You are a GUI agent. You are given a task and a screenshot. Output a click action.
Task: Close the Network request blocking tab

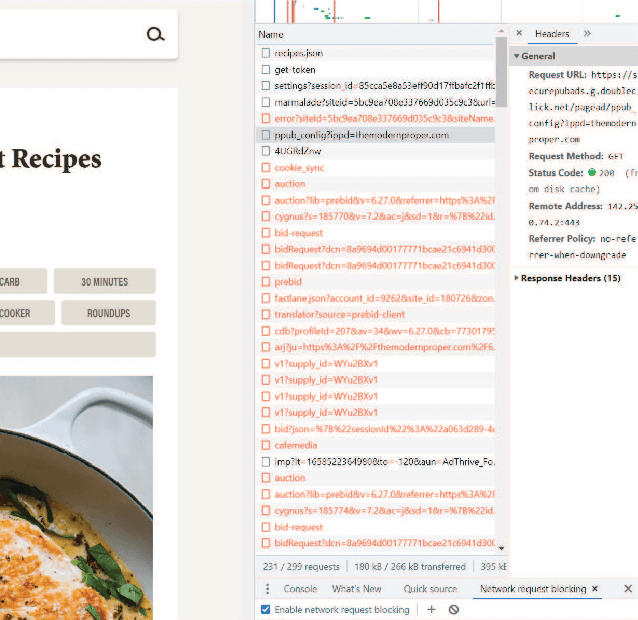tap(596, 589)
